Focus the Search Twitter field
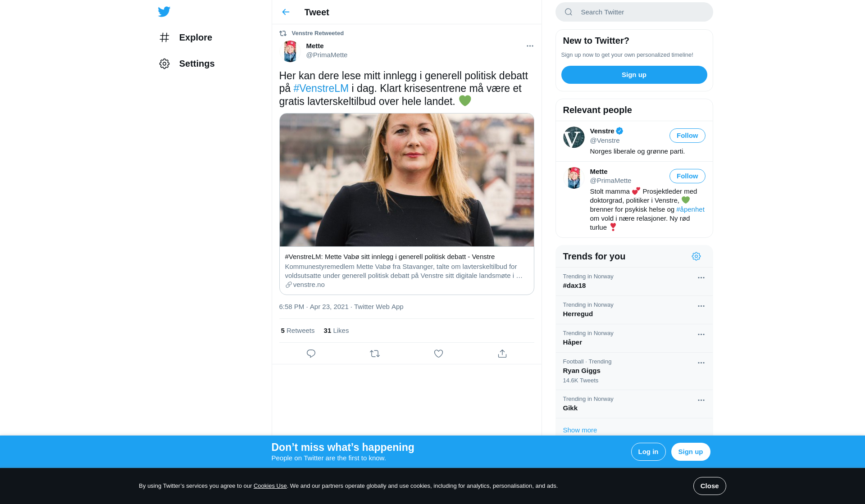Viewport: 865px width, 504px height. (634, 12)
